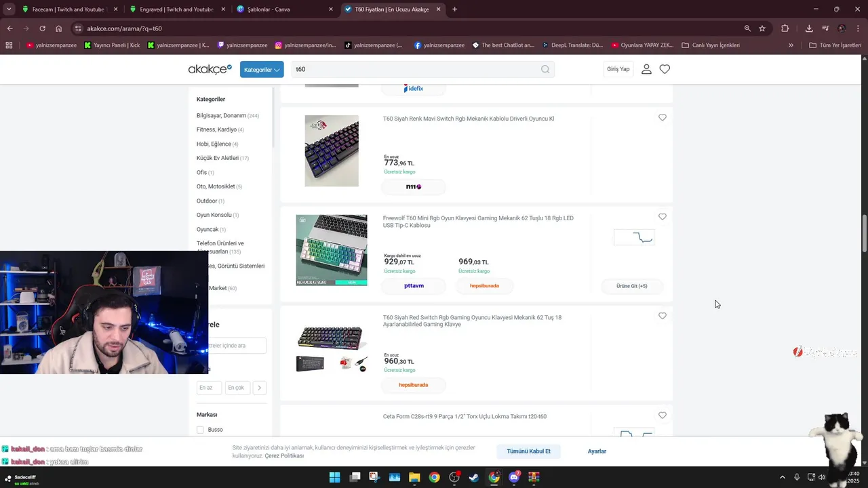Open T60 Siyah Renk Mavi Switch product title
Screen dimensions: 868x488
click(469, 119)
